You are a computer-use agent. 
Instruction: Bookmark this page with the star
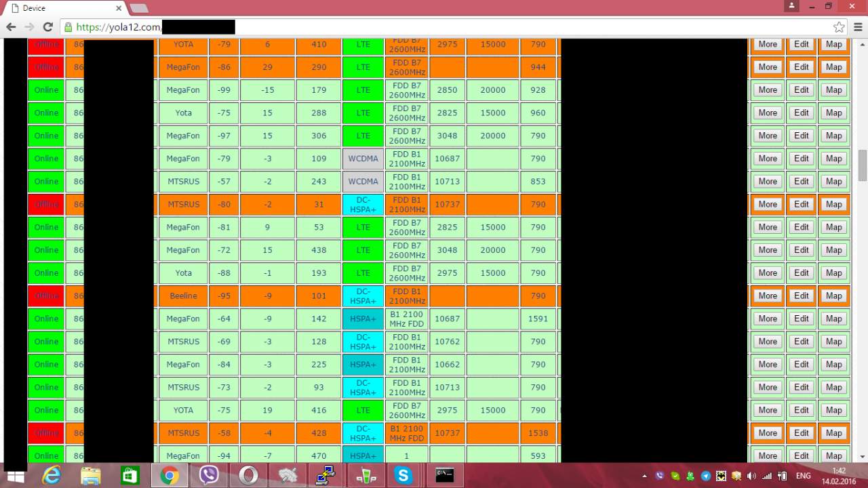(839, 27)
